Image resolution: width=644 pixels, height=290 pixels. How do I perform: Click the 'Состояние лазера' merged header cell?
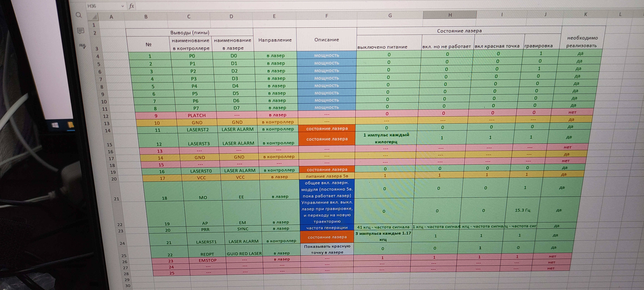click(x=459, y=31)
